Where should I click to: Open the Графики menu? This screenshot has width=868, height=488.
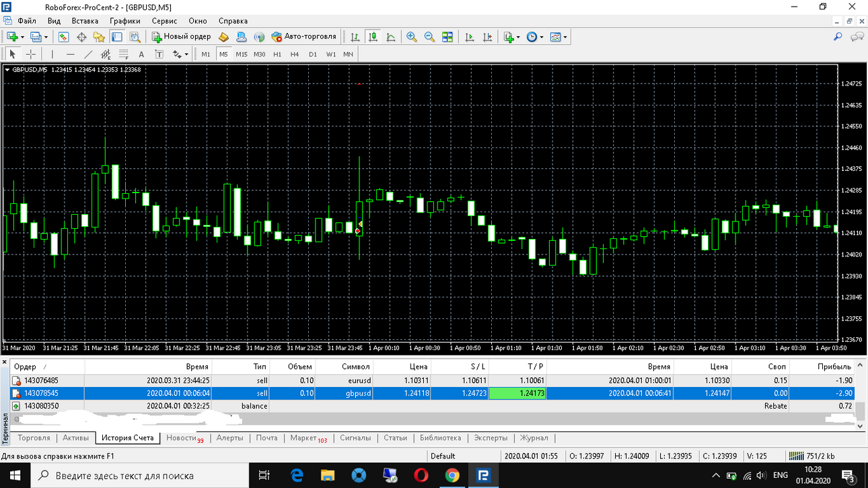125,21
